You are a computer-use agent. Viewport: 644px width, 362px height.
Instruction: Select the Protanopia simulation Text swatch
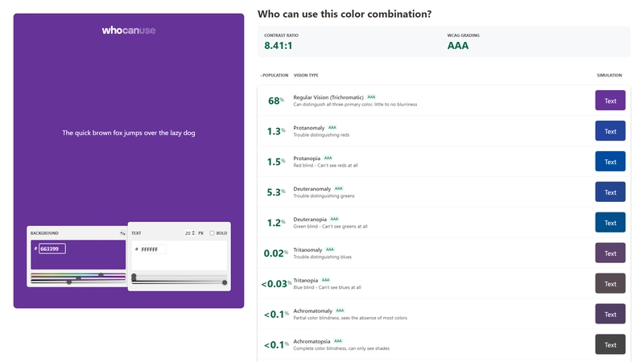tap(610, 162)
